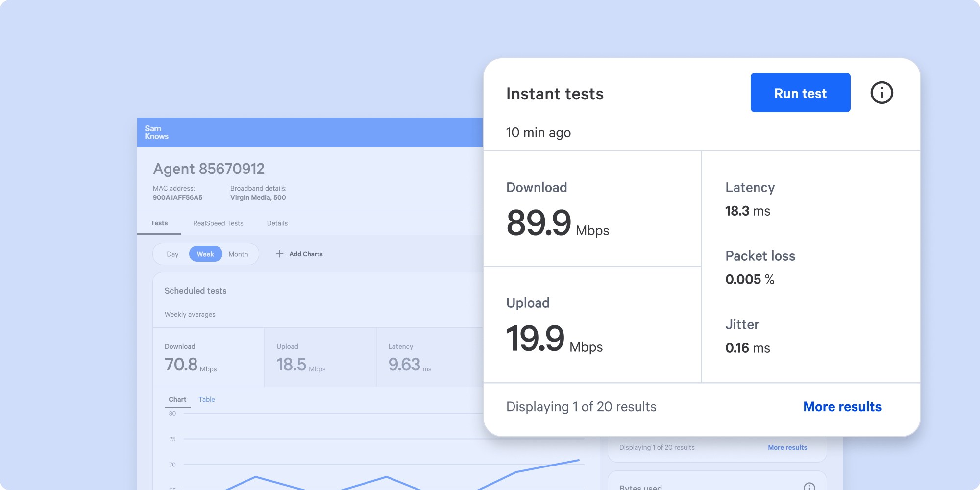Click the Packet loss 0.005 % value
This screenshot has height=490, width=980.
point(750,280)
